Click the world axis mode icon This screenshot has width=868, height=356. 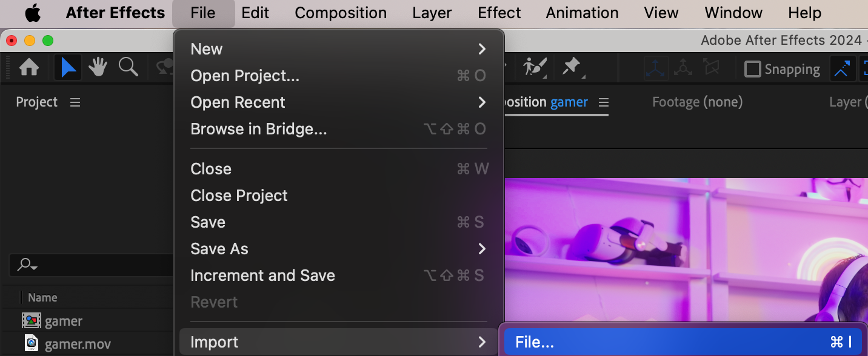click(683, 68)
